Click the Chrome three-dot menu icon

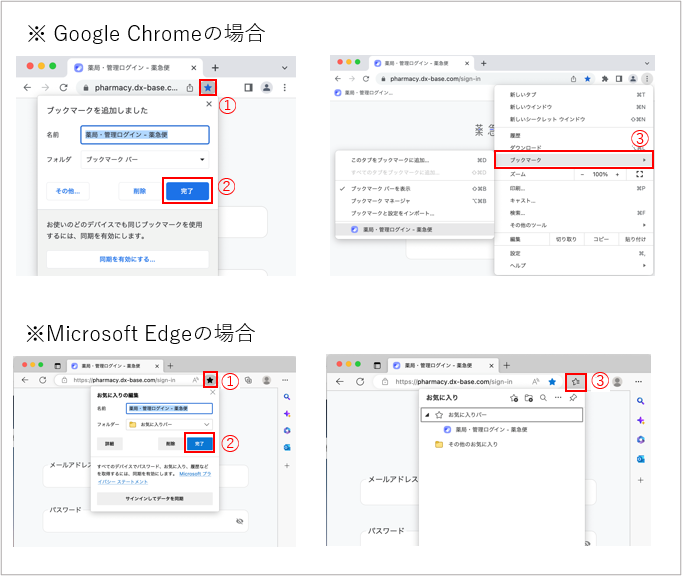[647, 78]
